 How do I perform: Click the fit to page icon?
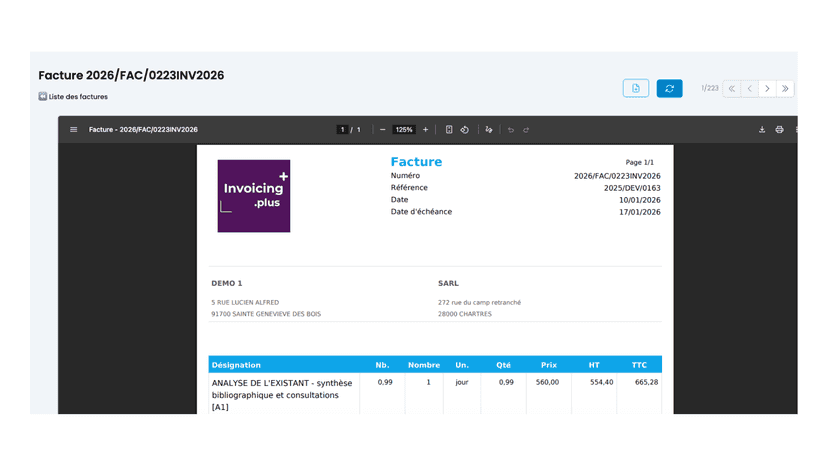click(x=449, y=129)
